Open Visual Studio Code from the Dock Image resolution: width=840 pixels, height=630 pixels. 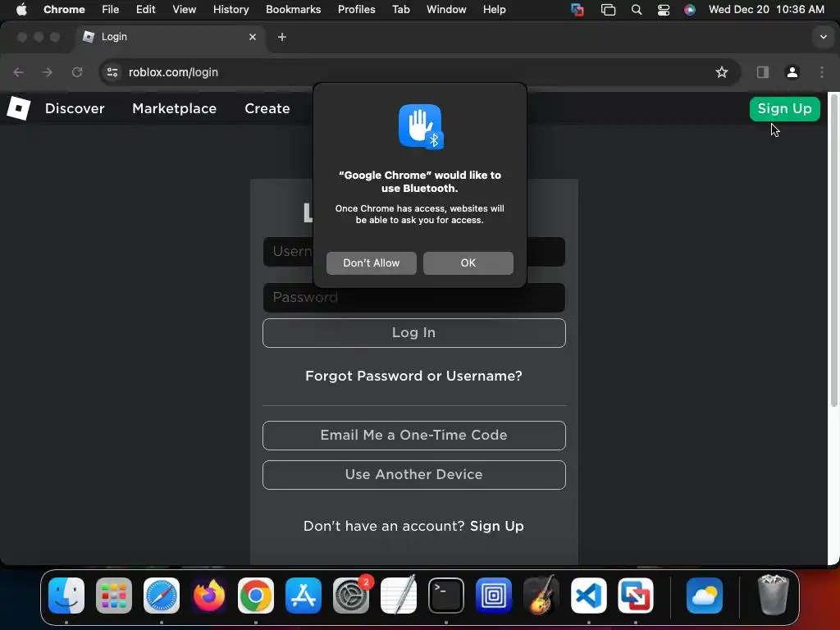coord(588,596)
